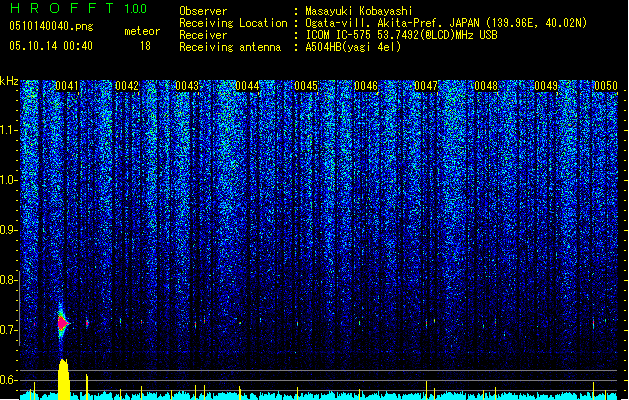Select the name Masayuki Kobayashi
This screenshot has width=629, height=400.
359,11
